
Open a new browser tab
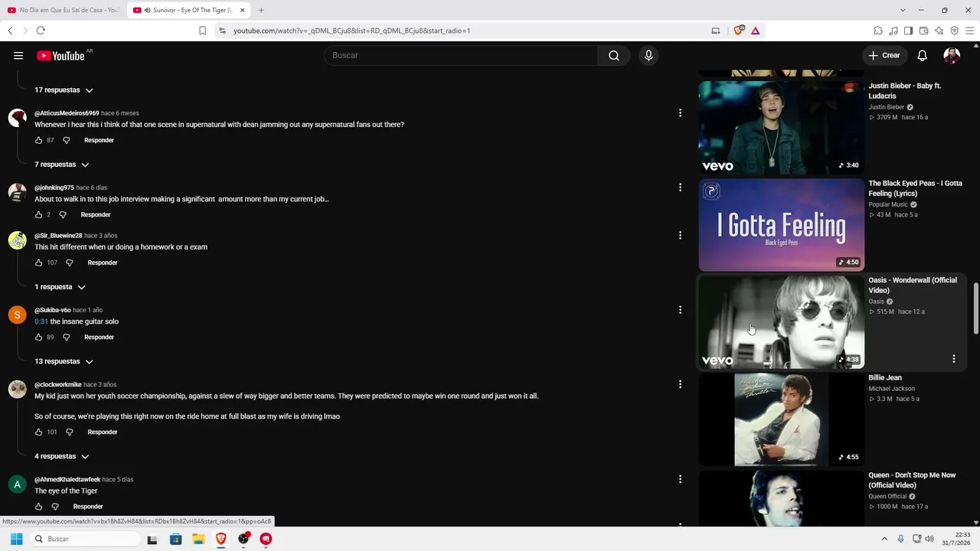[261, 10]
